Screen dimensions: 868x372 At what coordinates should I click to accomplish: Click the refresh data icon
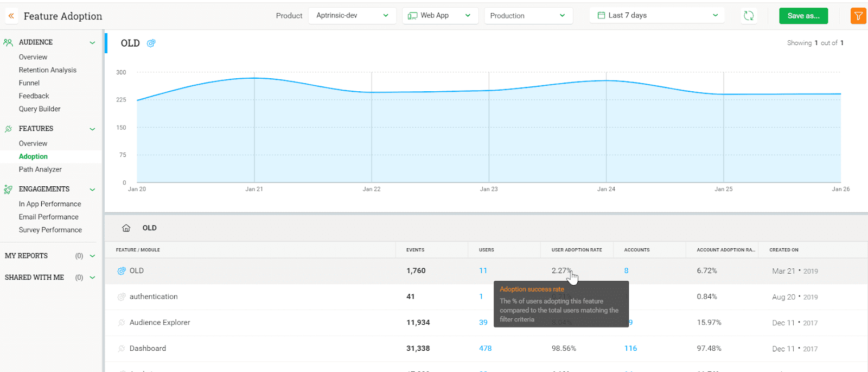point(749,16)
